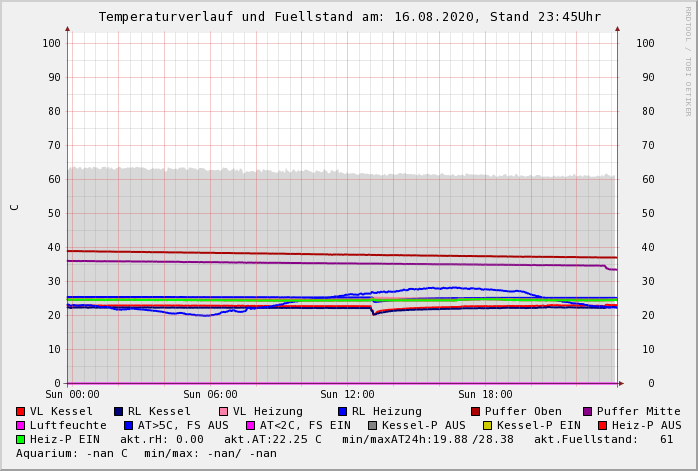Select the AT>5C, FS AUS swatch
The image size is (698, 471).
(128, 426)
